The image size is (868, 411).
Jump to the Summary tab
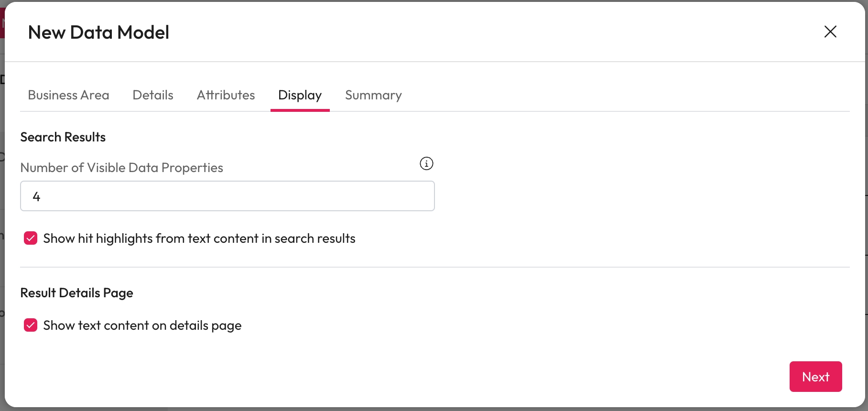pos(373,95)
